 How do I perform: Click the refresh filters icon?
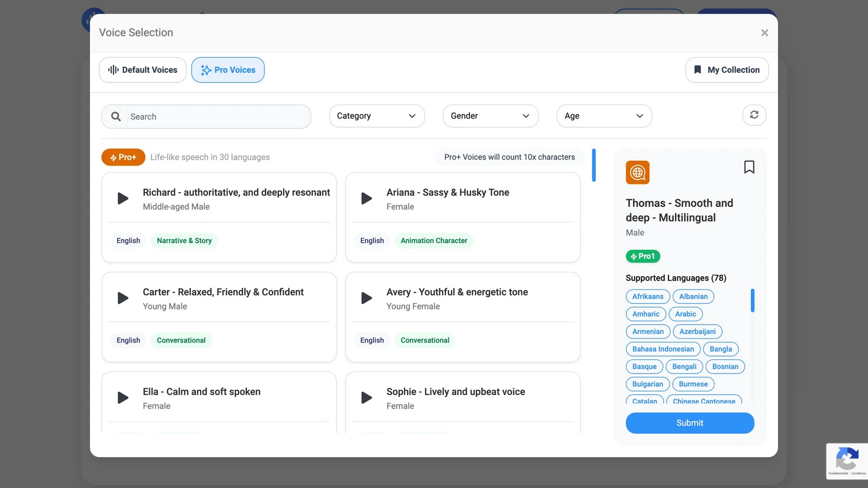pyautogui.click(x=754, y=115)
